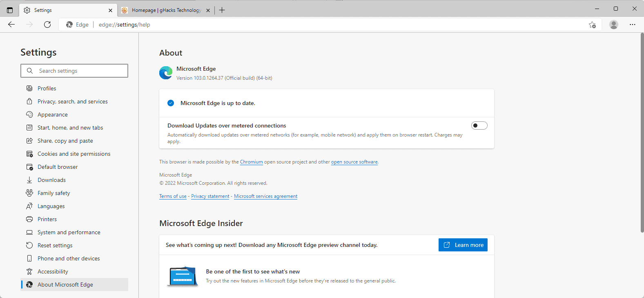Image resolution: width=644 pixels, height=298 pixels.
Task: Switch to the Homepage gHacks Technology tab
Action: click(166, 10)
